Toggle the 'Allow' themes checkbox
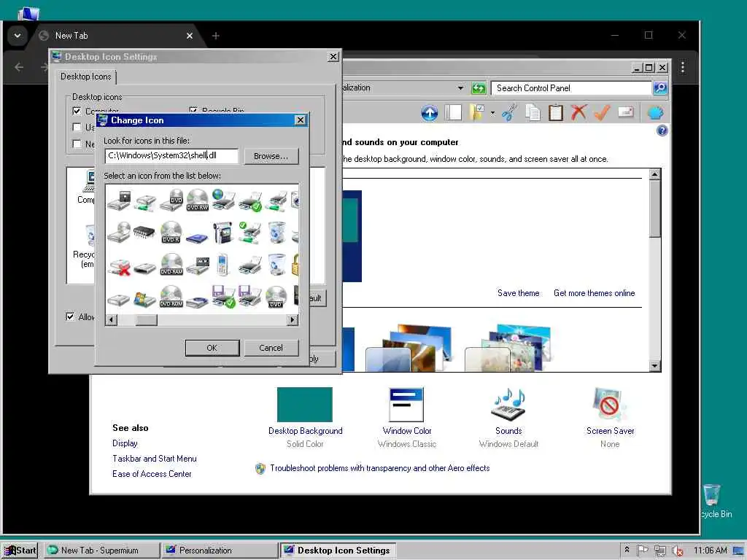The width and height of the screenshot is (747, 560). (x=70, y=316)
